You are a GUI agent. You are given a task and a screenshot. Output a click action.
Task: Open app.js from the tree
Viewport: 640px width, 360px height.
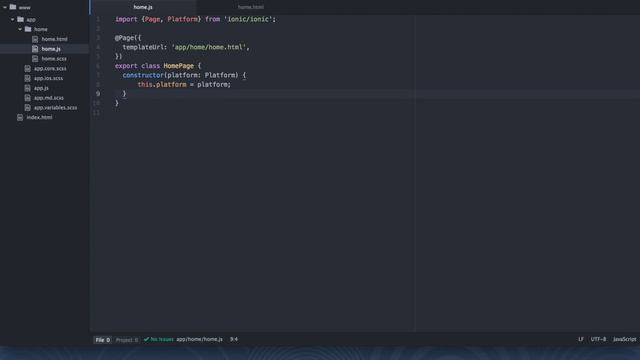[x=41, y=88]
